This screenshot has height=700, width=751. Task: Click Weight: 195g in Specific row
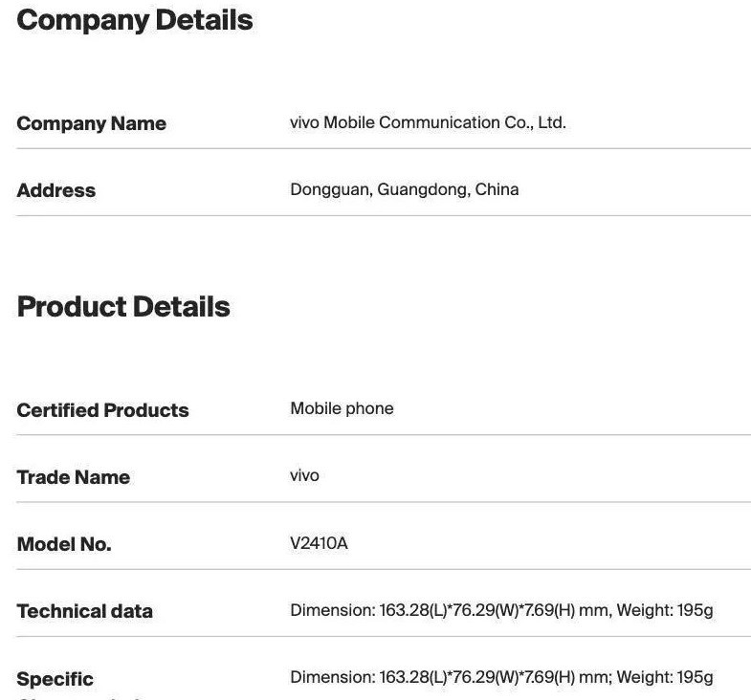[665, 677]
